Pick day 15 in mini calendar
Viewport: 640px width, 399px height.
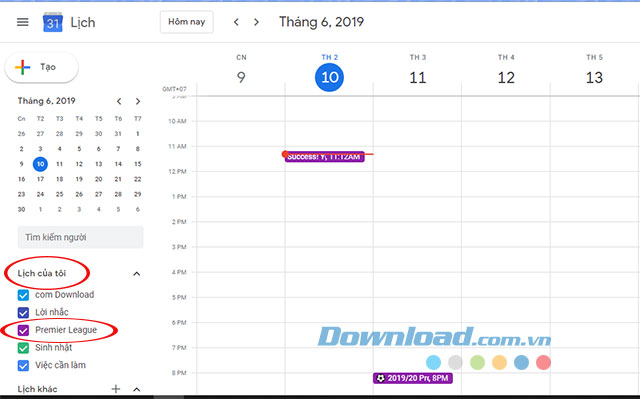(138, 164)
